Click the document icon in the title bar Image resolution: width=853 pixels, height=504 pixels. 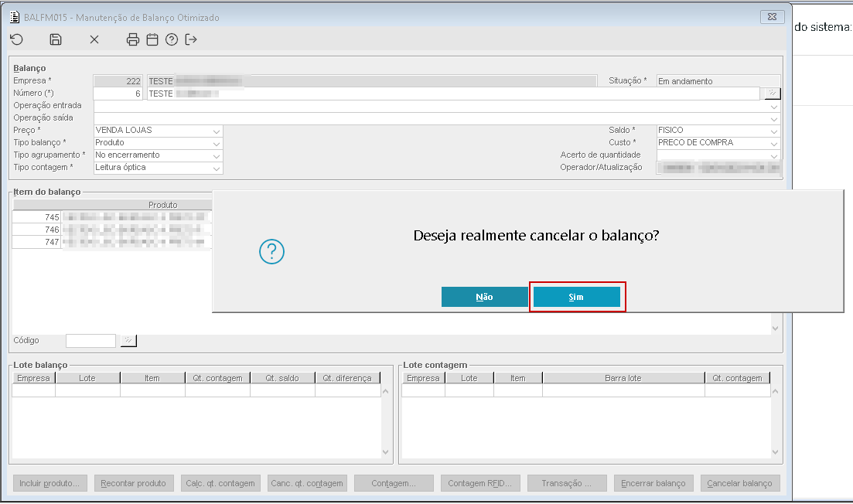(x=15, y=18)
